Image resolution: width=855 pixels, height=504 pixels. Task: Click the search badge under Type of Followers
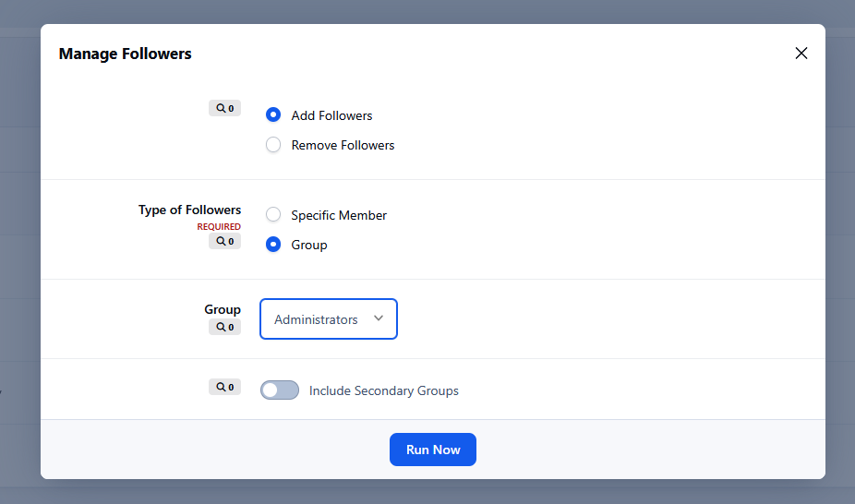pos(224,242)
